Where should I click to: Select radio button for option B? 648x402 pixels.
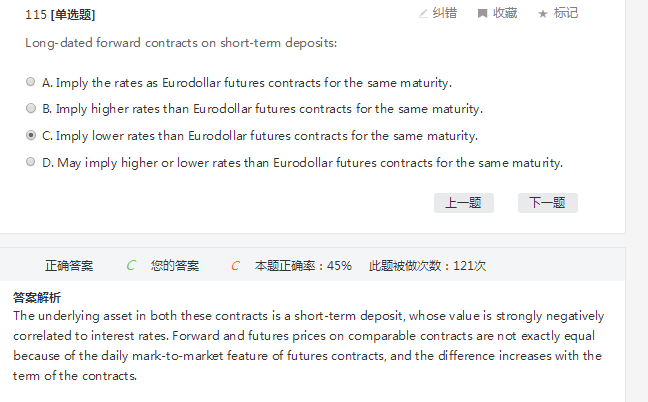point(31,109)
